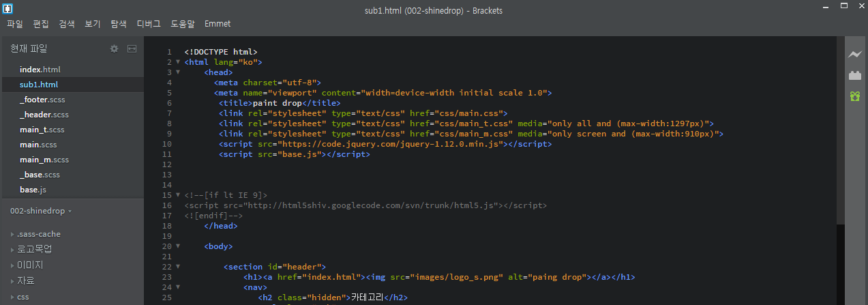Open the 디버그 menu
868x305 pixels.
click(149, 24)
